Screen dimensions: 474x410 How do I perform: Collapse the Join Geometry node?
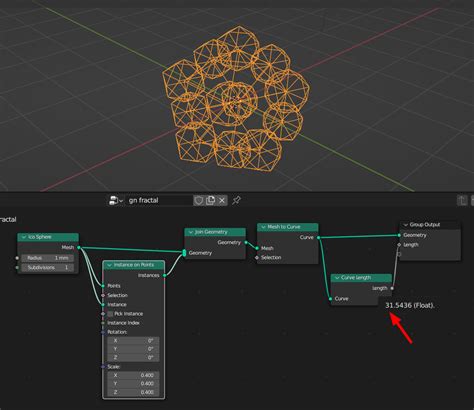coord(191,232)
